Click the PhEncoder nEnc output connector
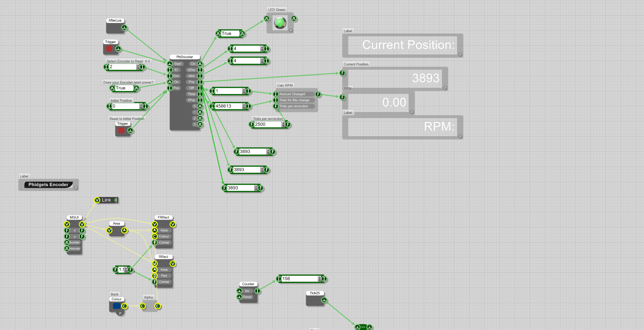Viewport: 644px width, 330px height. [200, 70]
